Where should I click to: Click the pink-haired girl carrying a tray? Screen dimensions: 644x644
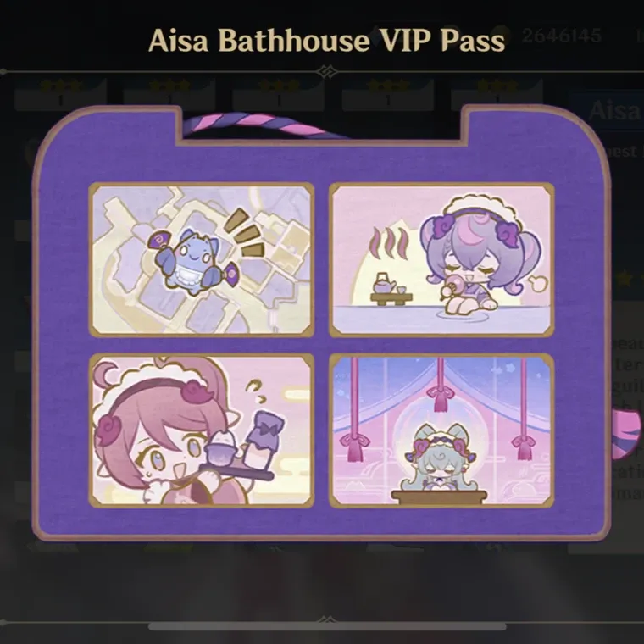click(164, 431)
